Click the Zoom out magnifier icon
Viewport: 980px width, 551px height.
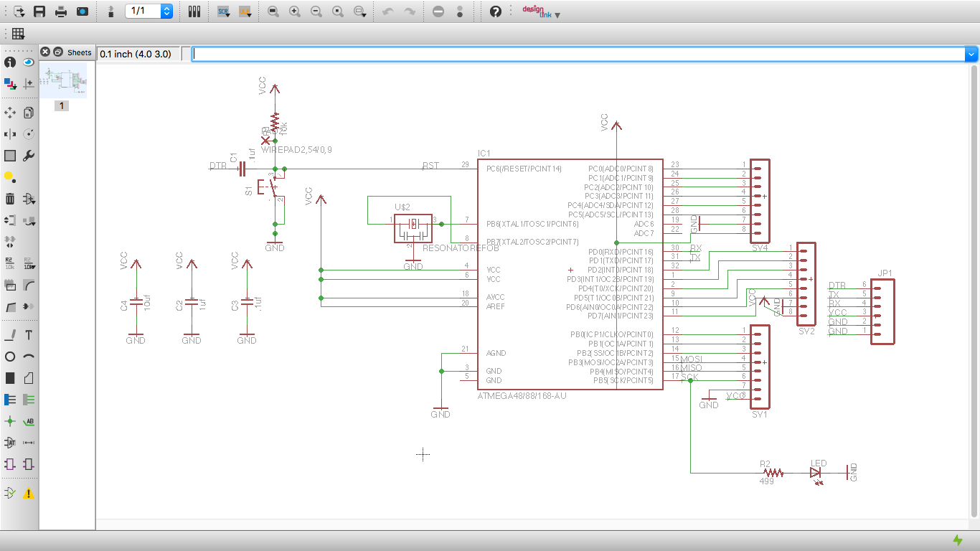pos(316,11)
